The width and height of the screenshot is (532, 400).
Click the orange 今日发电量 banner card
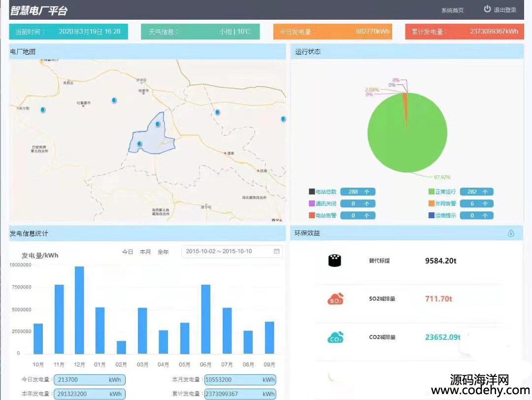click(332, 32)
